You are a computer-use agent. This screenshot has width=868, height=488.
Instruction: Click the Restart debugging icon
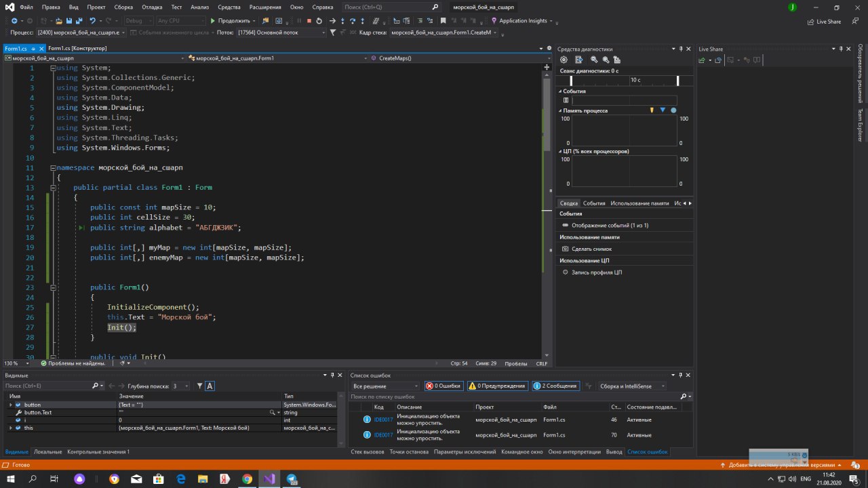tap(319, 21)
